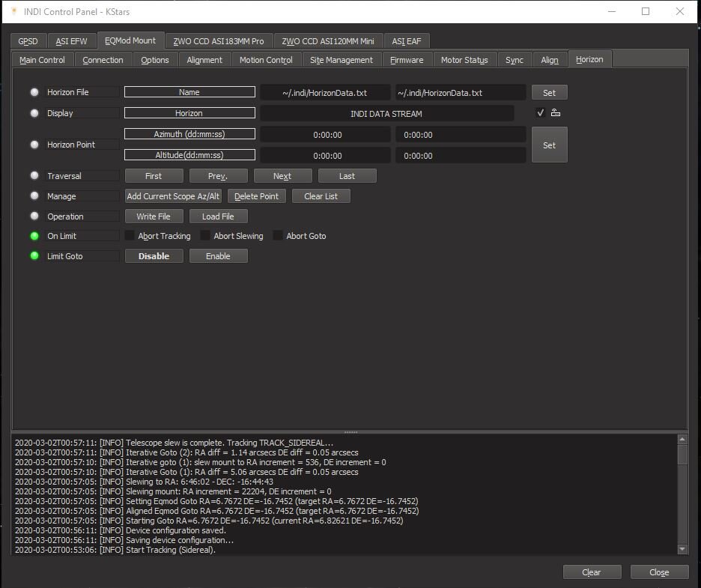Click the Close panel button
The width and height of the screenshot is (701, 588).
[x=659, y=572]
